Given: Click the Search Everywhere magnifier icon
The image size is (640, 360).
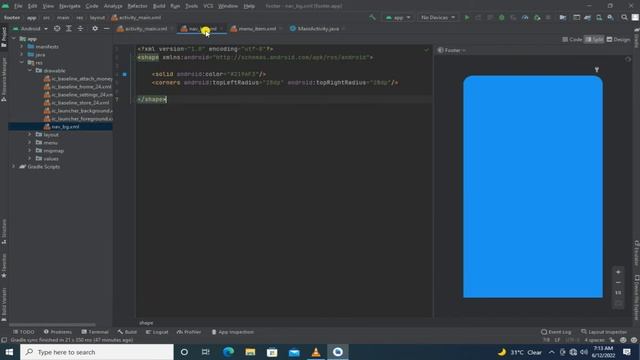Looking at the screenshot, I should pyautogui.click(x=624, y=18).
